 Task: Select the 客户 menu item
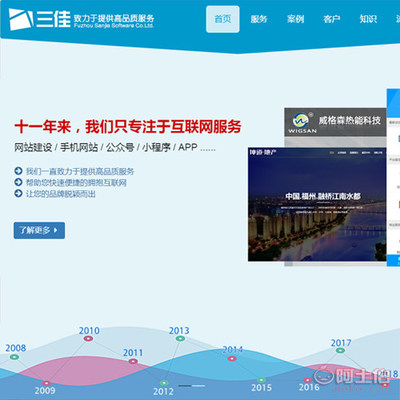click(x=332, y=19)
